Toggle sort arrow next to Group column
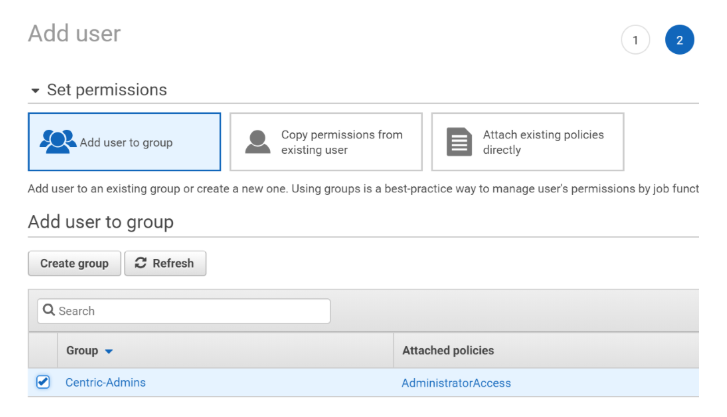This screenshot has width=727, height=417. (x=109, y=351)
